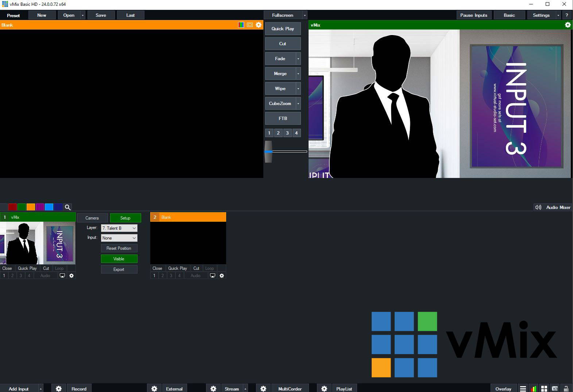Select the orange input color category
573x392 pixels.
(x=31, y=207)
